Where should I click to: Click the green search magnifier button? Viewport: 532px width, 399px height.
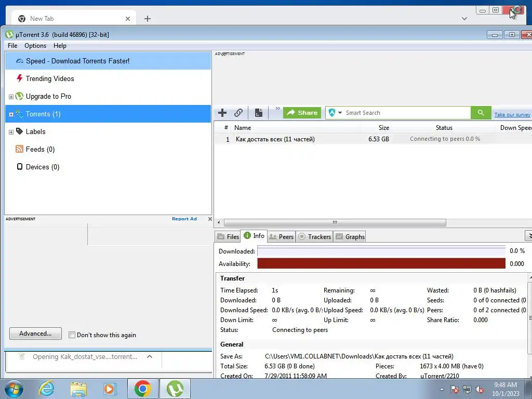481,113
